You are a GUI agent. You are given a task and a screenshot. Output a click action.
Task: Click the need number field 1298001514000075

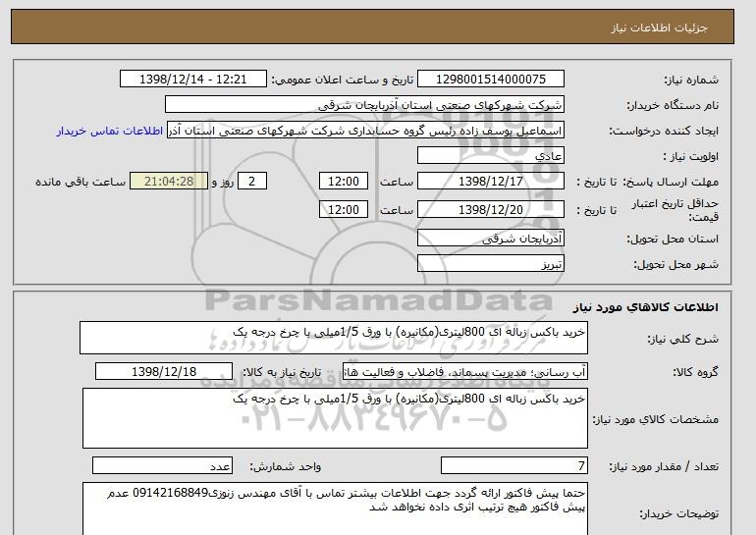490,80
